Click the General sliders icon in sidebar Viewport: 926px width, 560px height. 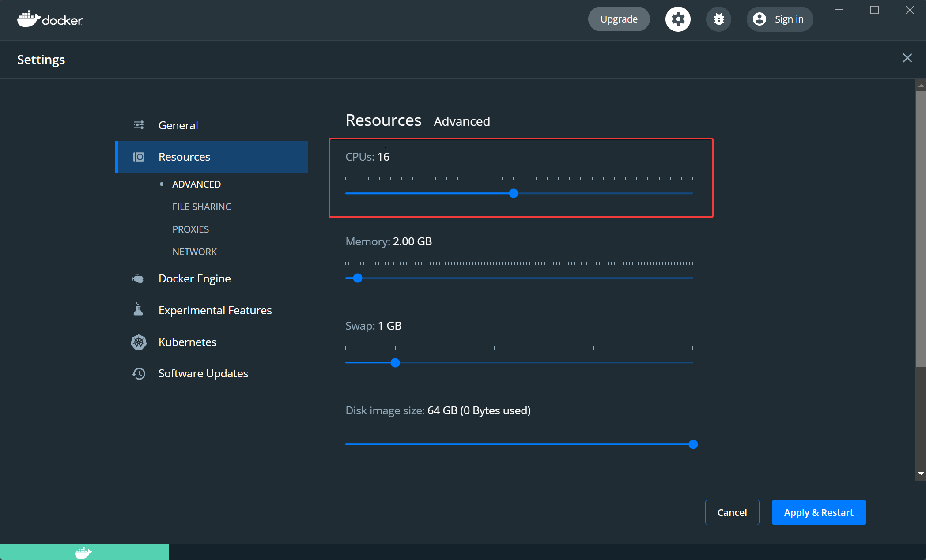point(139,125)
